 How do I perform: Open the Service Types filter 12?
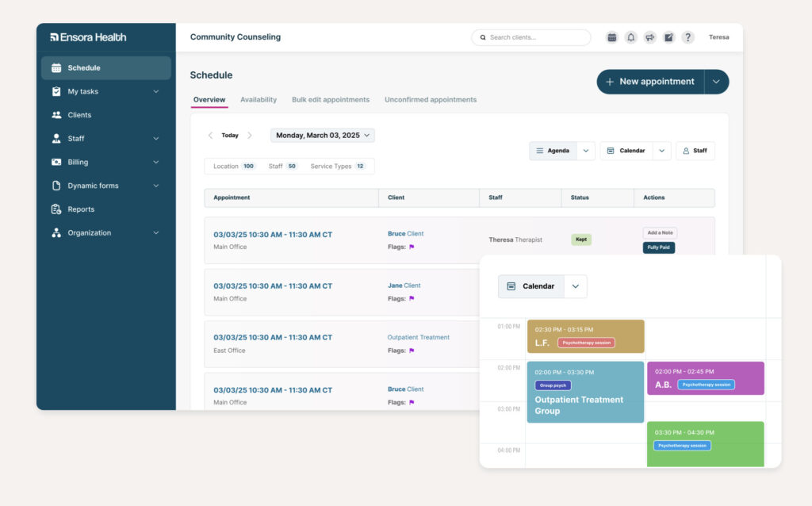click(338, 167)
